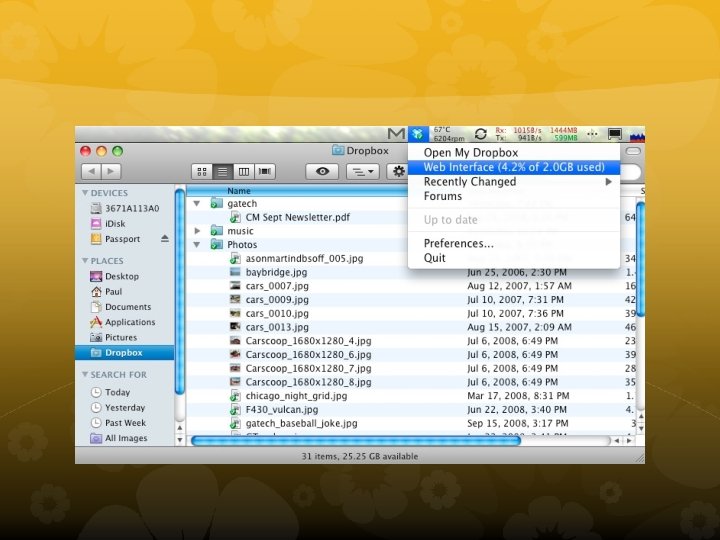
Task: Choose Quit in the Dropbox menu
Action: pyautogui.click(x=514, y=258)
